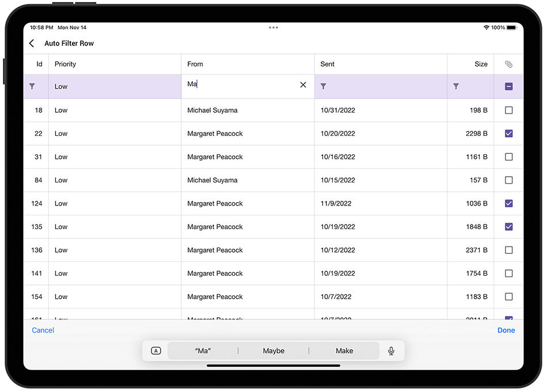Clear the From filter using the X icon

pyautogui.click(x=303, y=85)
